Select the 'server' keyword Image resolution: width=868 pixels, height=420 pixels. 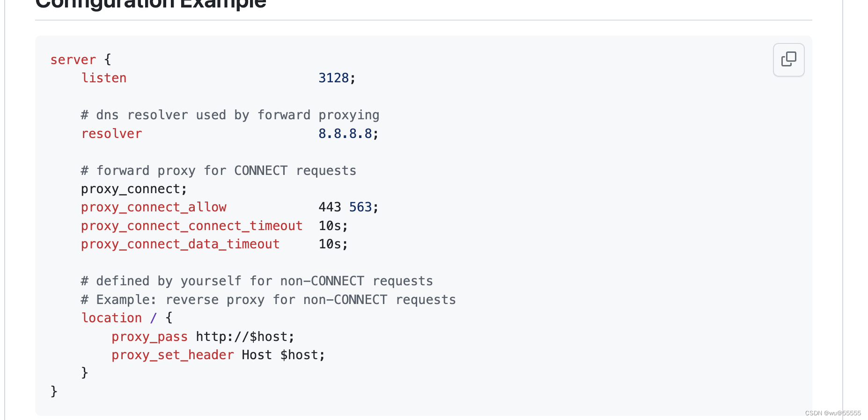pos(73,60)
